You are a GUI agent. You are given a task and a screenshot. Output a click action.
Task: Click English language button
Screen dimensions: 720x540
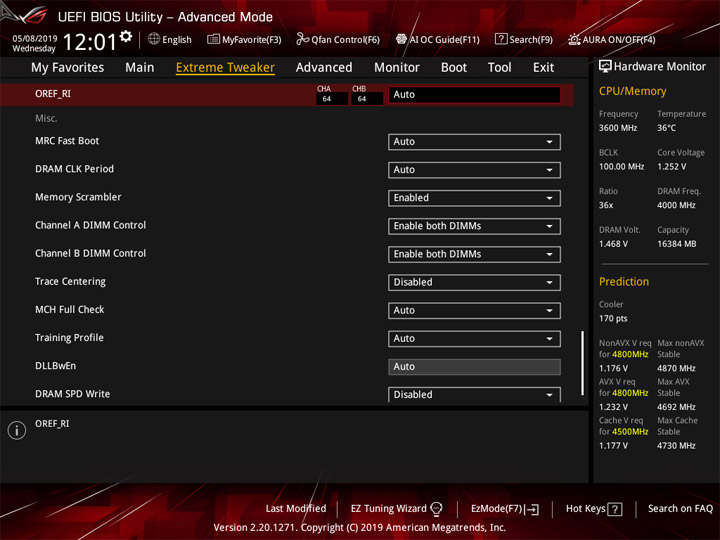pos(170,39)
